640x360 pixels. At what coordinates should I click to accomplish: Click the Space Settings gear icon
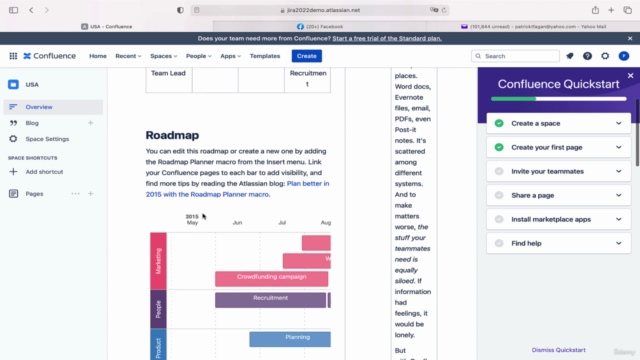tap(13, 139)
